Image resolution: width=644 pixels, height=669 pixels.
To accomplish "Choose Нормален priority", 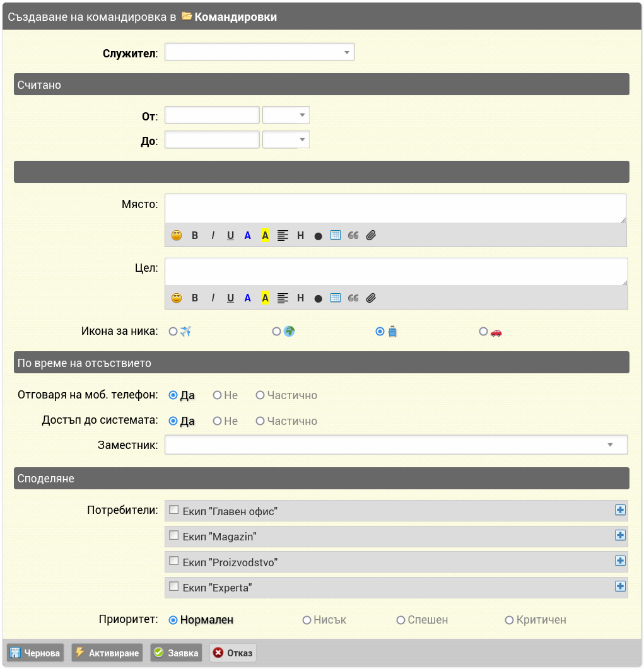I will tap(173, 620).
